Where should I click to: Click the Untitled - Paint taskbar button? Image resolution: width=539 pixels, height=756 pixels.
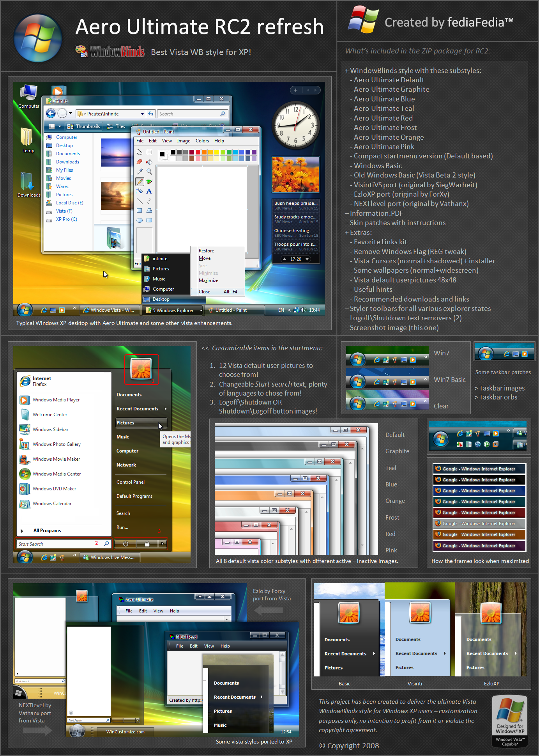point(235,310)
